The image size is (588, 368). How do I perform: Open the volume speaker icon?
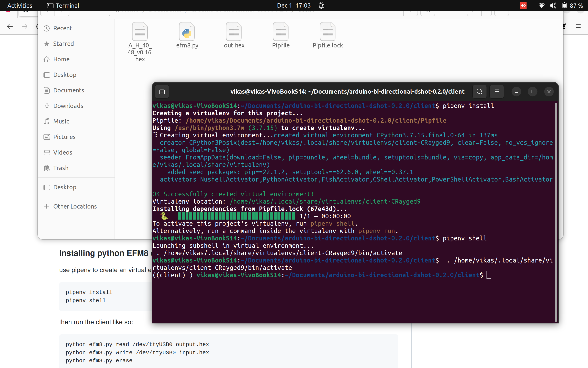pyautogui.click(x=553, y=5)
